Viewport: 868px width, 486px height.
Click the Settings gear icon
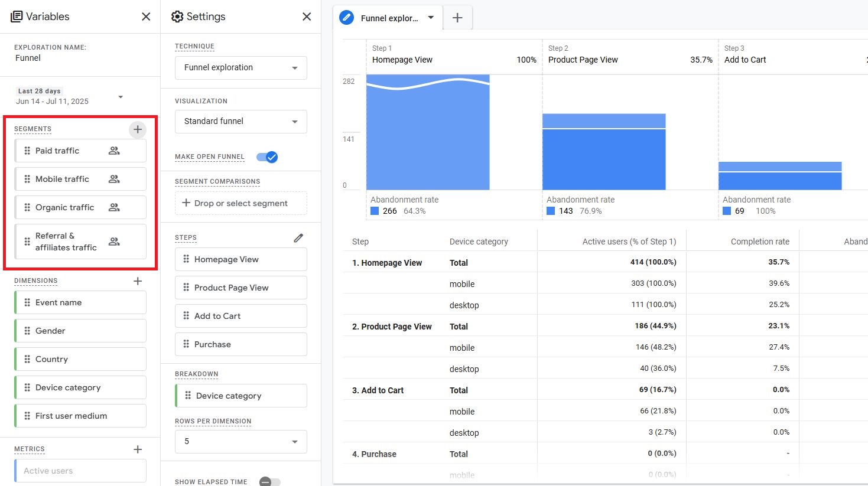click(177, 17)
